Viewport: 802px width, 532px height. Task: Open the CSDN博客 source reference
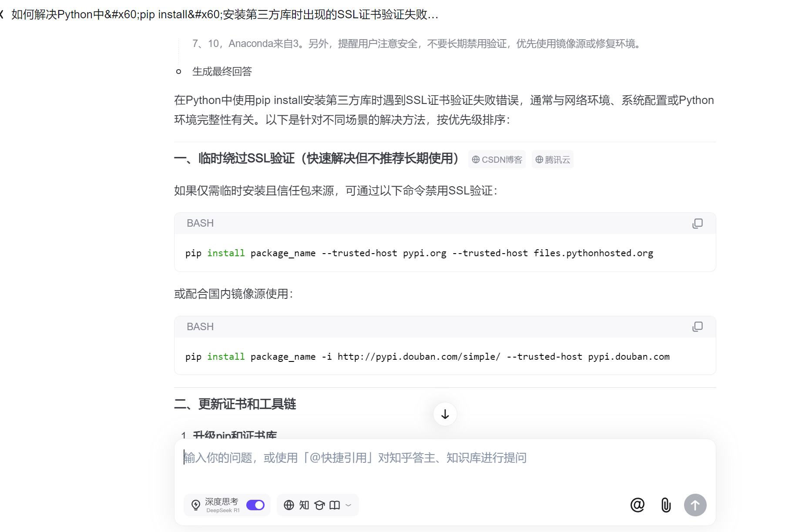pyautogui.click(x=497, y=159)
